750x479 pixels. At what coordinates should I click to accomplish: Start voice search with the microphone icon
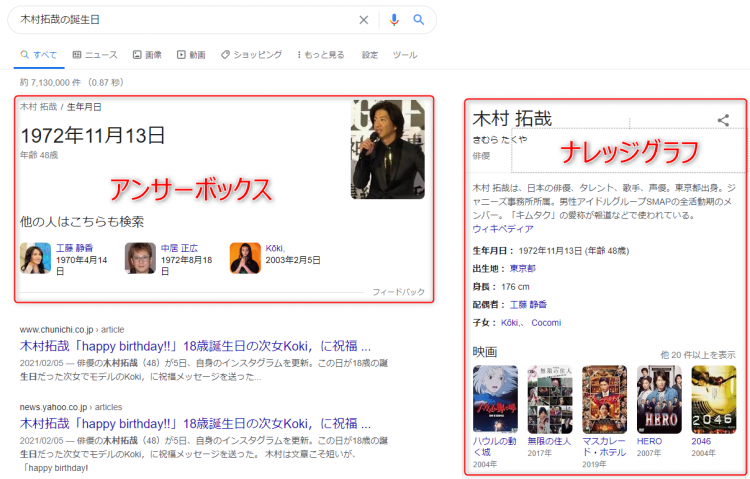click(394, 20)
